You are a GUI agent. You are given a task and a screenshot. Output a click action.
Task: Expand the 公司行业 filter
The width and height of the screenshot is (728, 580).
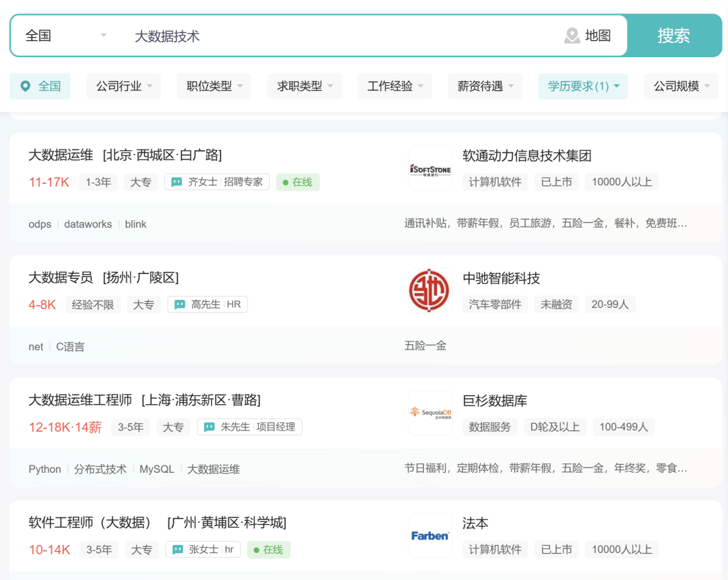tap(123, 86)
